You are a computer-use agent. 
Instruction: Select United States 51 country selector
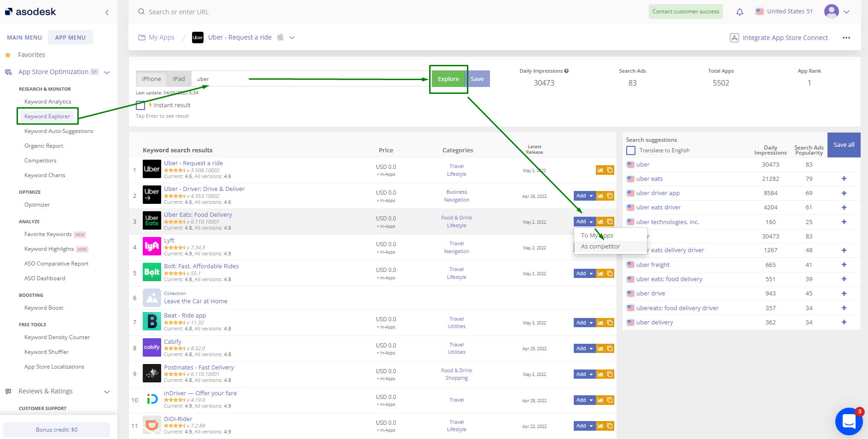[x=784, y=12]
